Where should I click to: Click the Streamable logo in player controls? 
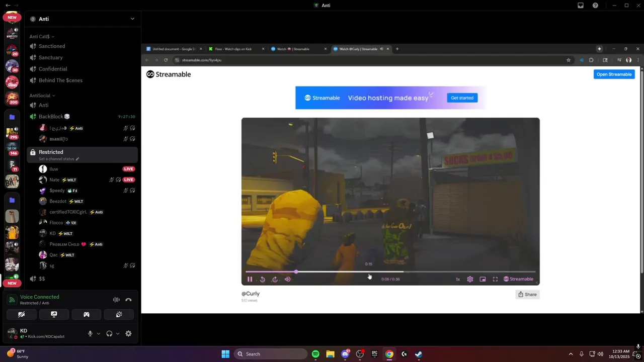pos(518,279)
